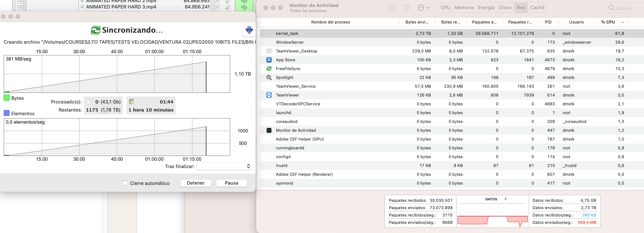Switch to the Disco tab
Viewport: 644px width, 233px height.
[x=505, y=7]
